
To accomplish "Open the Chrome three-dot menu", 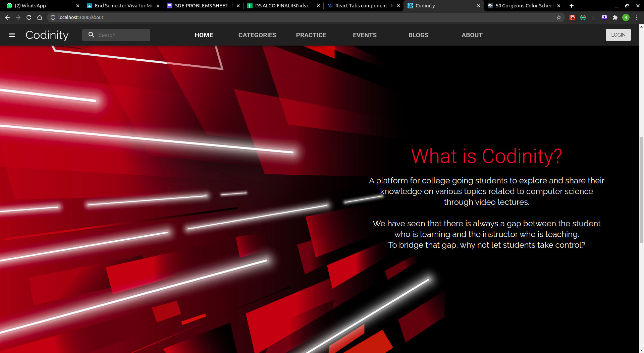I will (x=637, y=17).
